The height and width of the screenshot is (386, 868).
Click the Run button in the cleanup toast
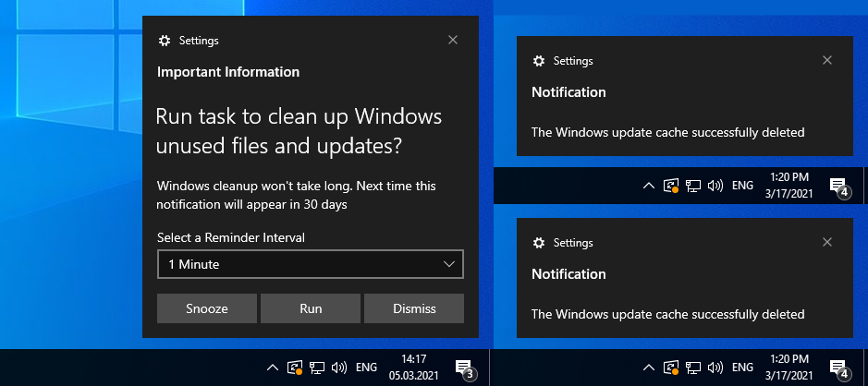coord(311,308)
